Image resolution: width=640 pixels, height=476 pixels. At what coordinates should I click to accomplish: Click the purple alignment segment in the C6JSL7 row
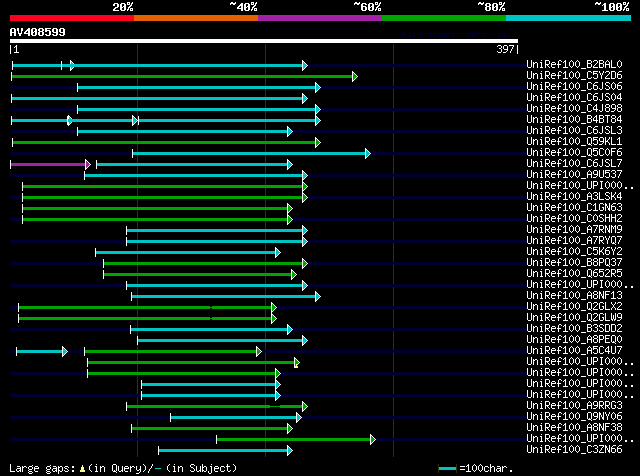tap(48, 165)
